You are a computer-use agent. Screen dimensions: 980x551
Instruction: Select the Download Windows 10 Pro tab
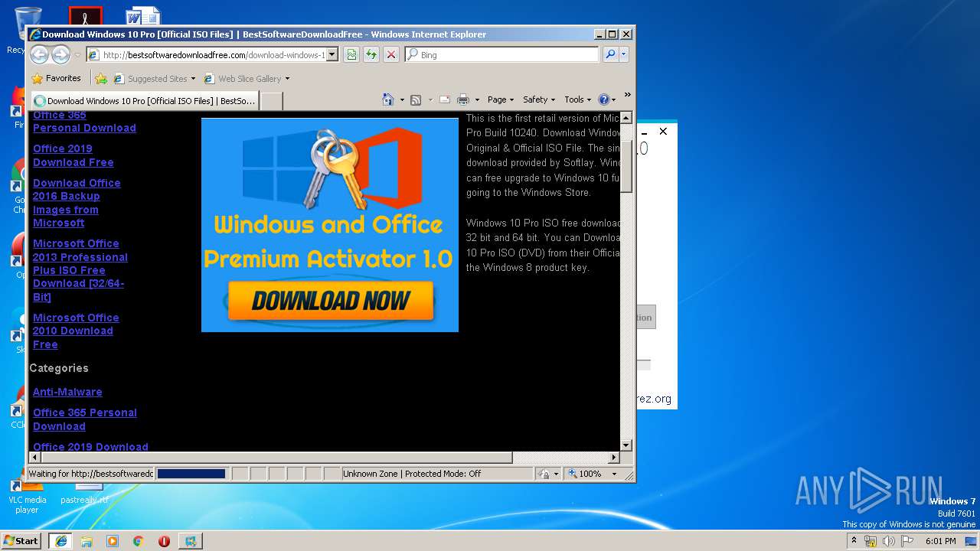coord(145,100)
